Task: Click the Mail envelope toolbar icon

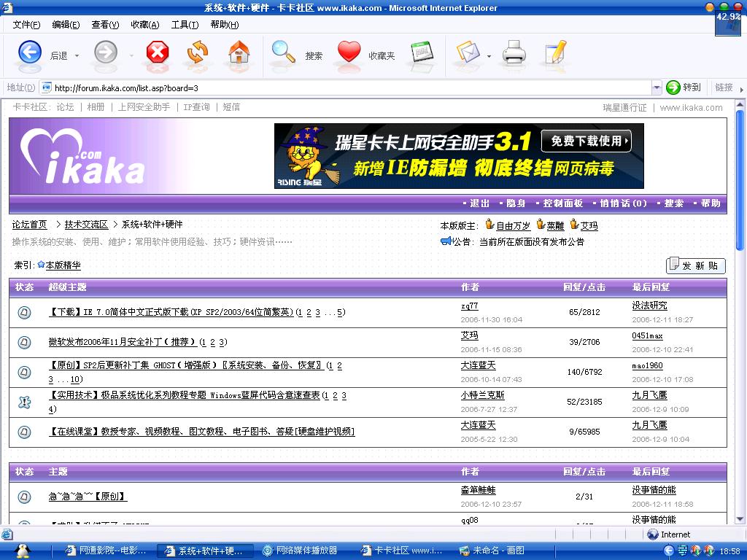Action: 468,52
